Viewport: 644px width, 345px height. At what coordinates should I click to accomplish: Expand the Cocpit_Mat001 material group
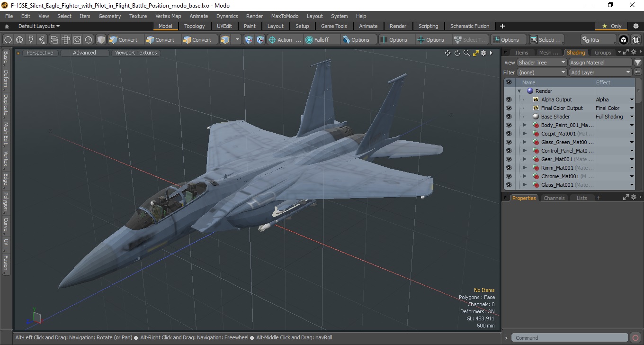[525, 134]
